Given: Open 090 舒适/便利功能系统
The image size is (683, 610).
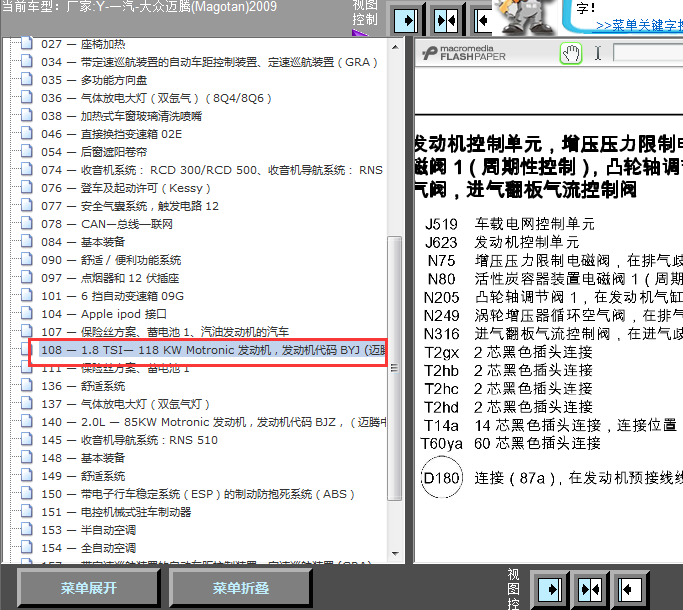Looking at the screenshot, I should coord(111,260).
